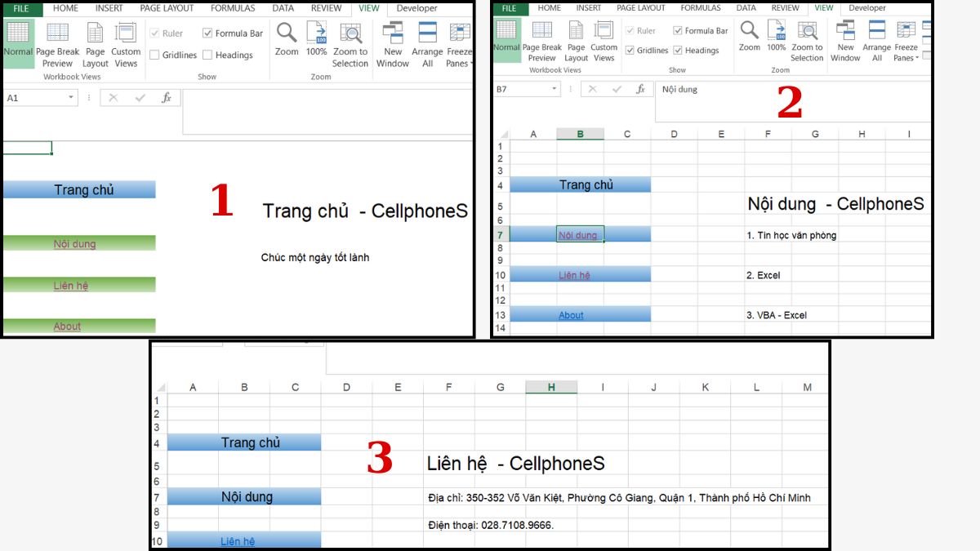This screenshot has width=980, height=551.
Task: Enable the unchecked Gridlines checkbox in panel 1
Action: click(x=154, y=56)
